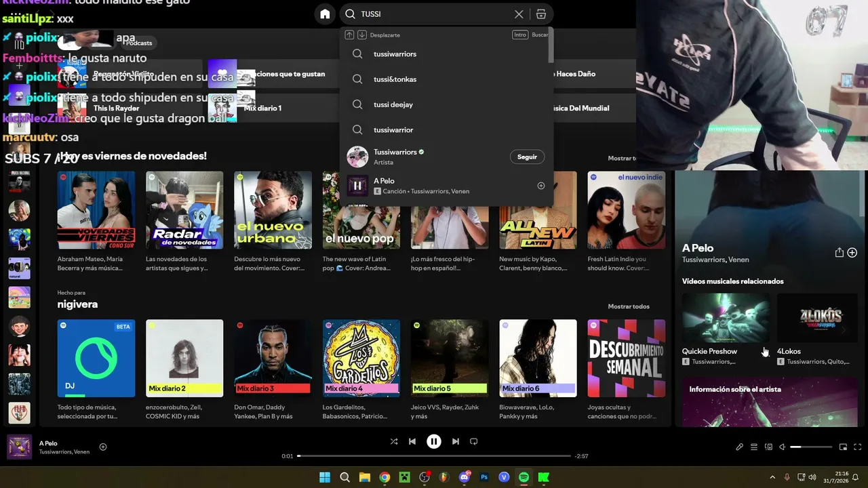Open the Windows Start menu
Screen dimensions: 868x488
(325, 477)
